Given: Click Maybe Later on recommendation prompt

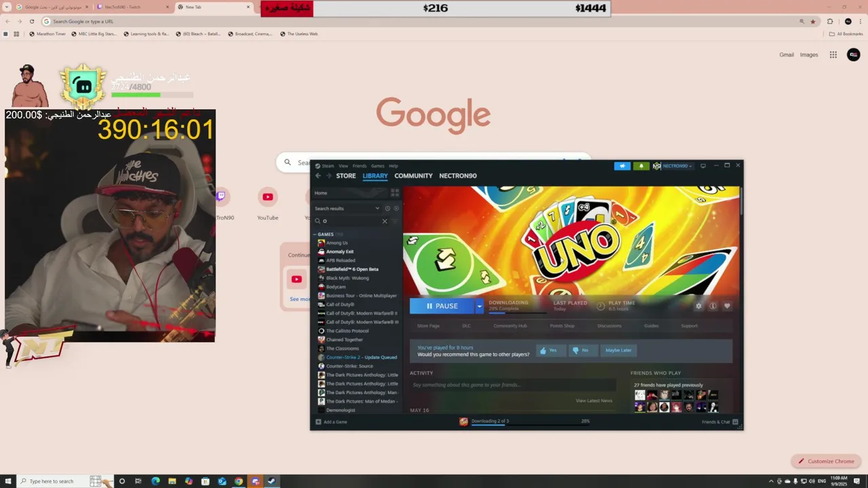Looking at the screenshot, I should (618, 350).
